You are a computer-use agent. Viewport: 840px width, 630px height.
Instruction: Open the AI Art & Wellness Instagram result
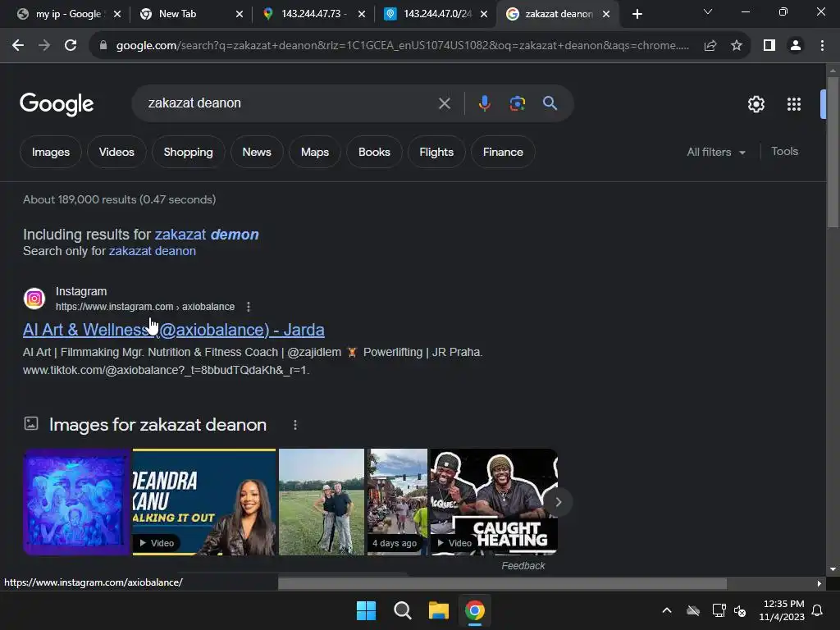click(174, 330)
